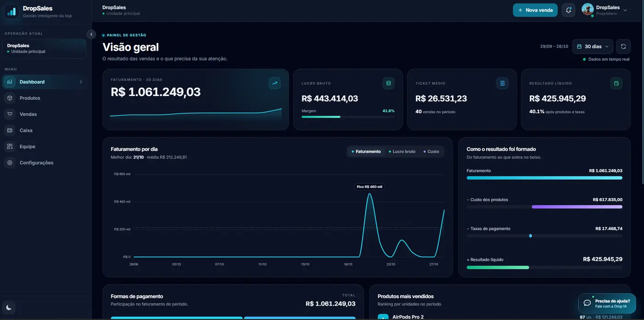Click the Dashboard sidebar icon
The width and height of the screenshot is (644, 320).
point(10,82)
